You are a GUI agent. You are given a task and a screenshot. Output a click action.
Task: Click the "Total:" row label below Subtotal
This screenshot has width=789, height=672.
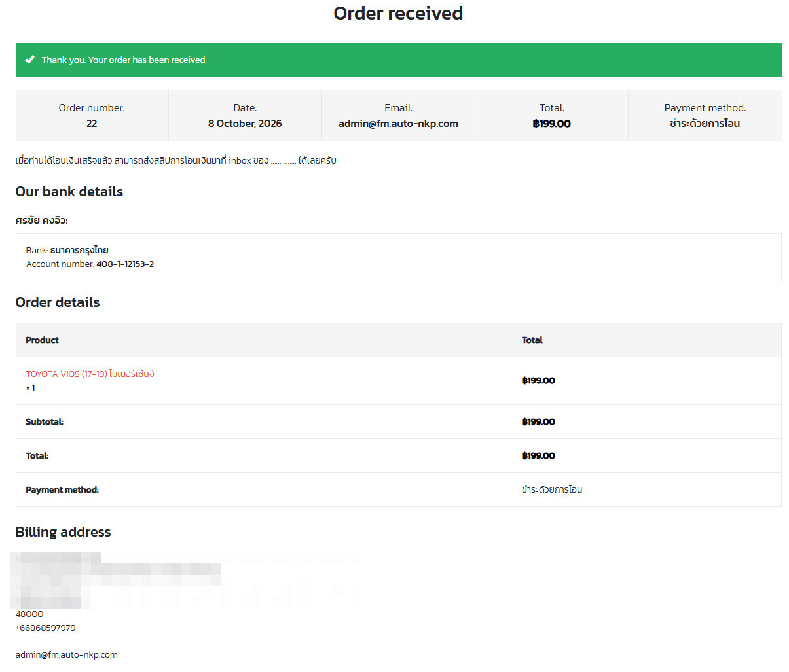tap(37, 456)
